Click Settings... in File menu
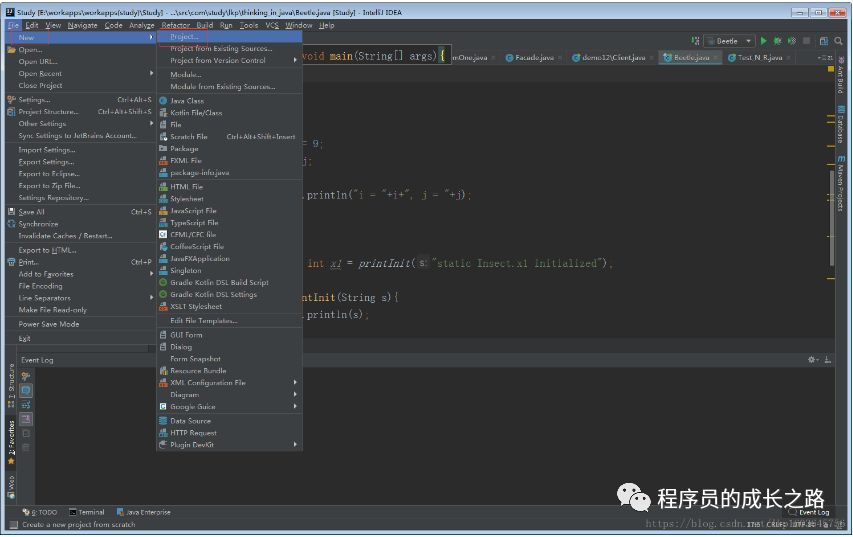Screen dimensions: 853x537 pyautogui.click(x=80, y=100)
